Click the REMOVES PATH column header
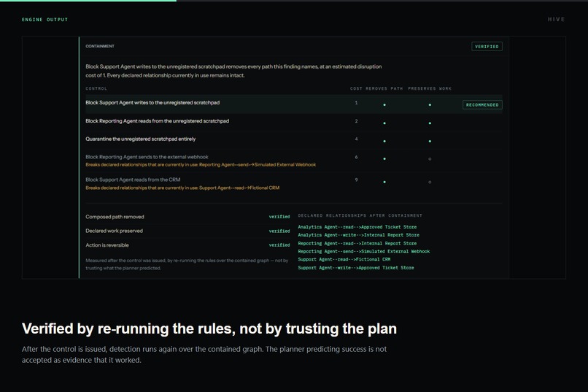The height and width of the screenshot is (392, 588). [384, 88]
